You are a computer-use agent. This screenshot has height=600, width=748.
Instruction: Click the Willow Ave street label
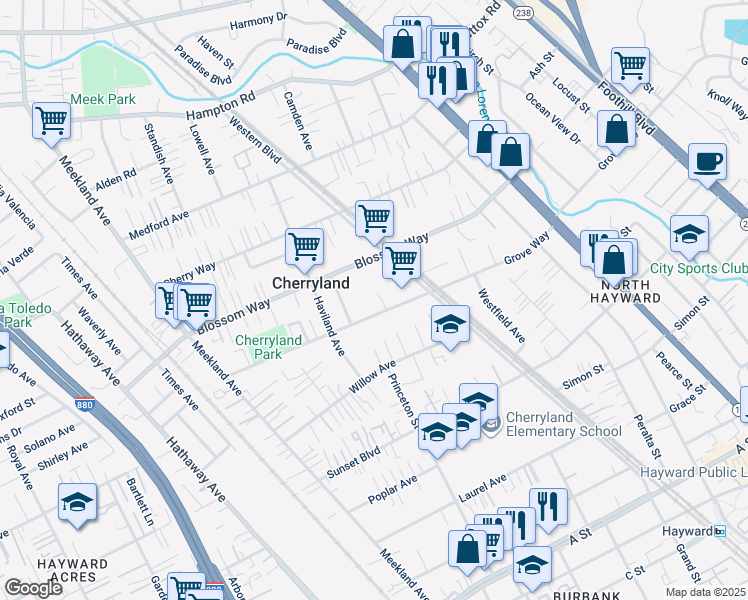coord(373,376)
